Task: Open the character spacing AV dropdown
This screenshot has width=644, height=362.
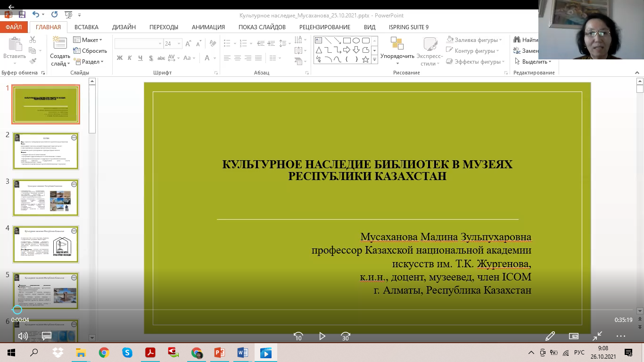Action: coord(173,58)
